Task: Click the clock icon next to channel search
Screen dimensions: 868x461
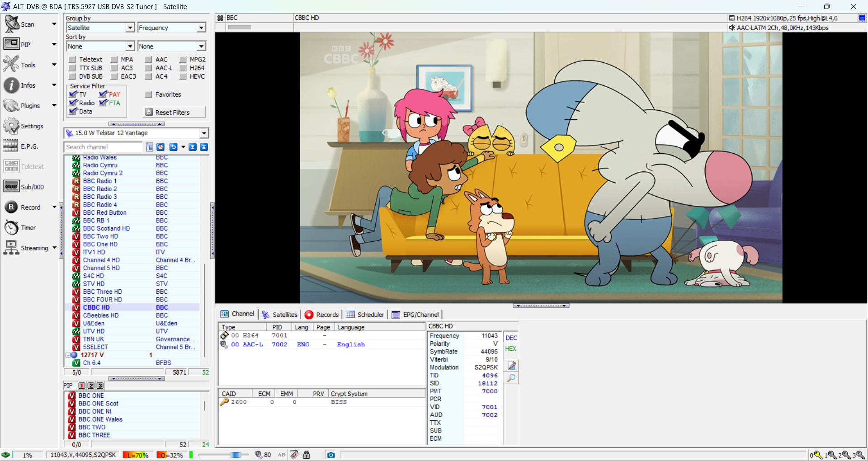Action: (160, 147)
